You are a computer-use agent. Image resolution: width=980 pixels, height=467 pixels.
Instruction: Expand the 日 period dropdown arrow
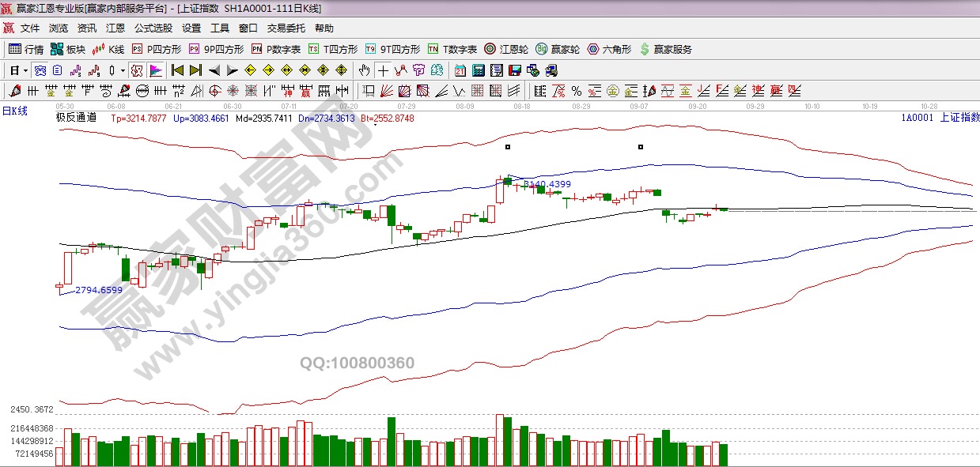click(25, 70)
